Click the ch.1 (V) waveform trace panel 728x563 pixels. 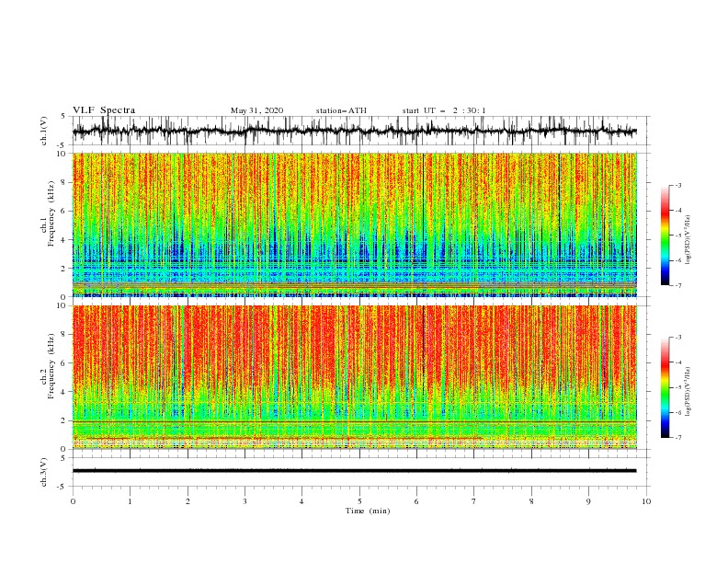pyautogui.click(x=360, y=131)
